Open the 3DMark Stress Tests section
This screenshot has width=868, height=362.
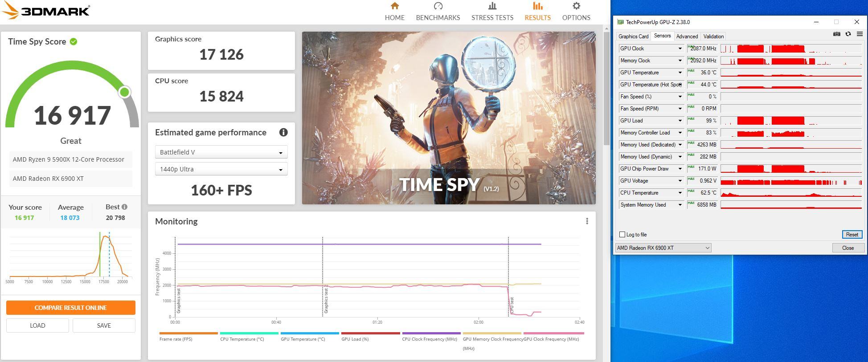point(492,12)
